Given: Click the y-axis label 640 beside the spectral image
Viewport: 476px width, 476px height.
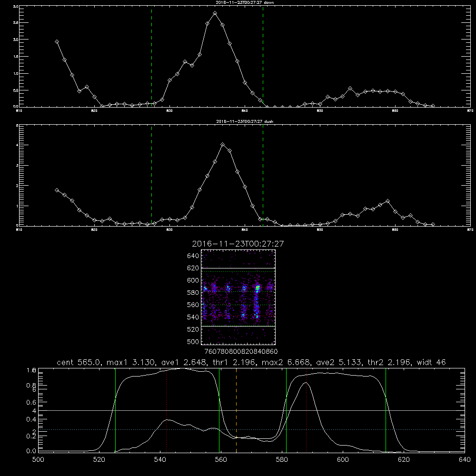Looking at the screenshot, I should click(x=193, y=256).
